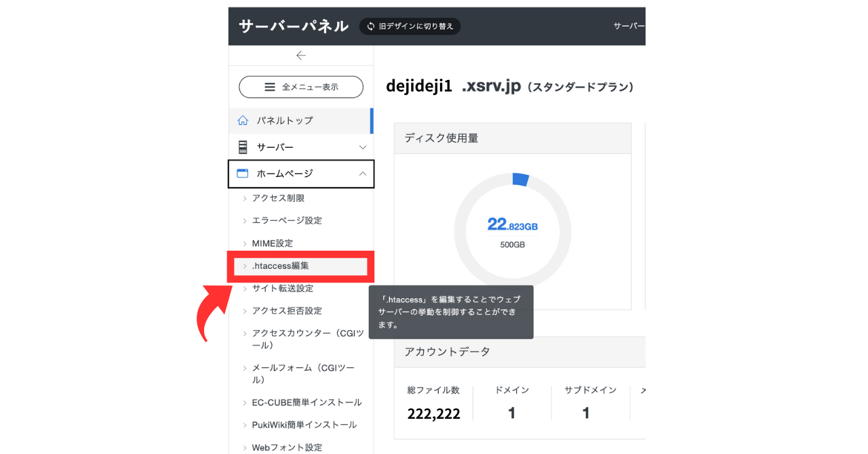Select EC-CUBE簡単インストール

pos(307,402)
